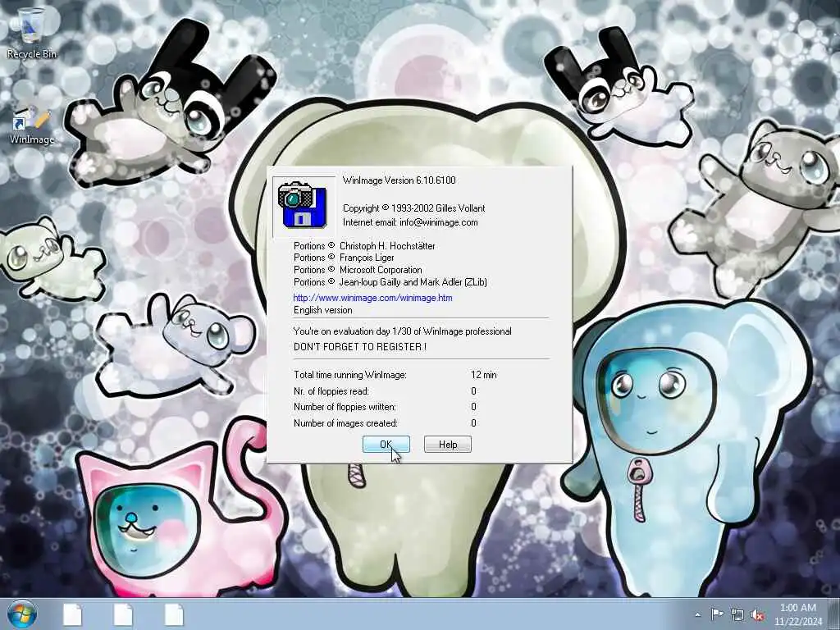Open the winimage.com website link
The image size is (840, 630).
click(372, 298)
